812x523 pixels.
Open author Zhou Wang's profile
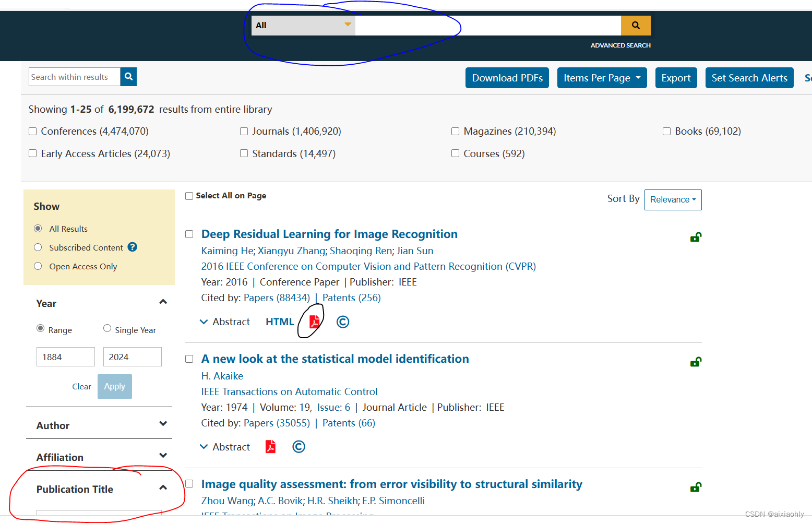(x=228, y=501)
